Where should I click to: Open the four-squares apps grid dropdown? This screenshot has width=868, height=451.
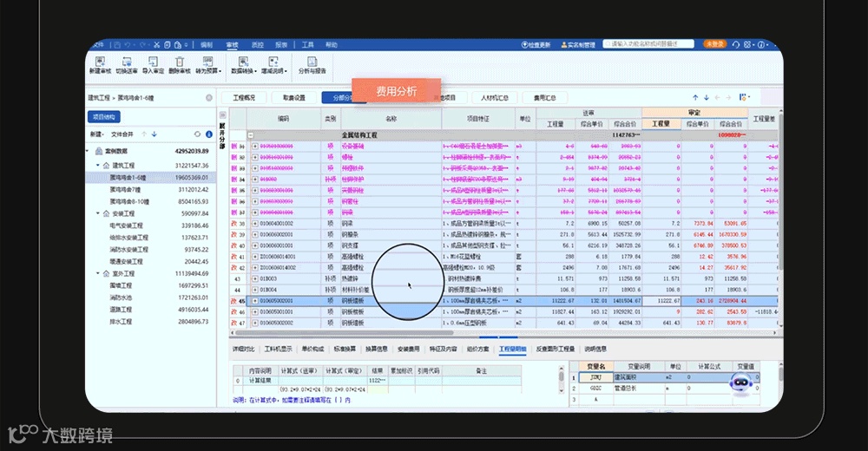click(x=749, y=45)
